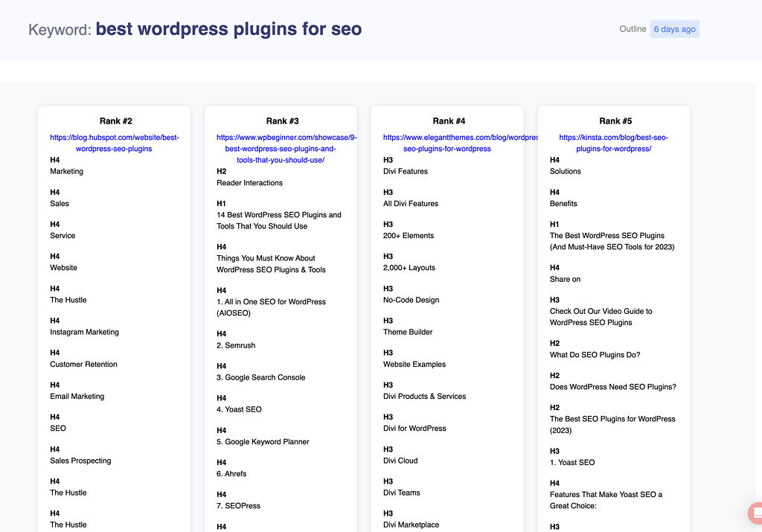Click the "6. Ahrefs" entry
Viewport: 762px width, 532px height.
pos(231,474)
